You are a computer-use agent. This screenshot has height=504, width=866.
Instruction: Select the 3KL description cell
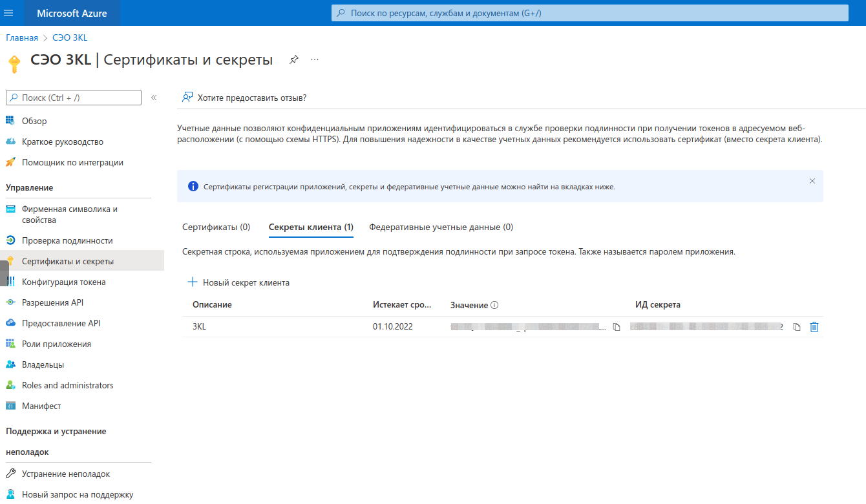coord(199,327)
